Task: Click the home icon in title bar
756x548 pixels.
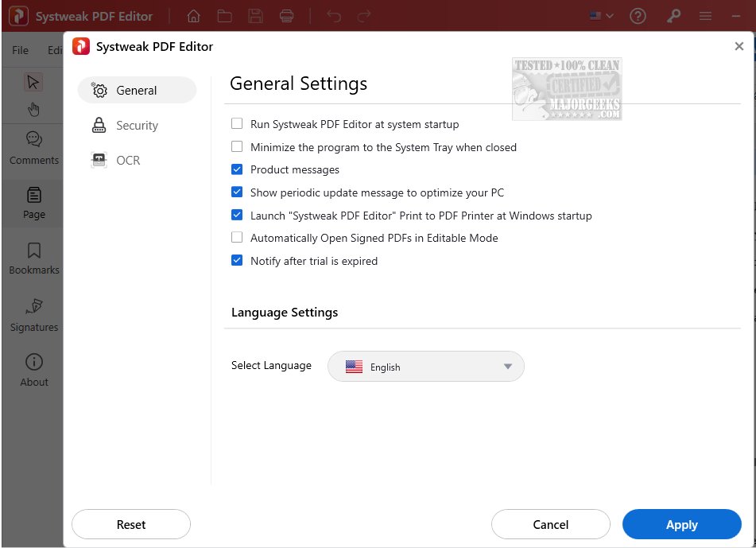Action: (x=193, y=16)
